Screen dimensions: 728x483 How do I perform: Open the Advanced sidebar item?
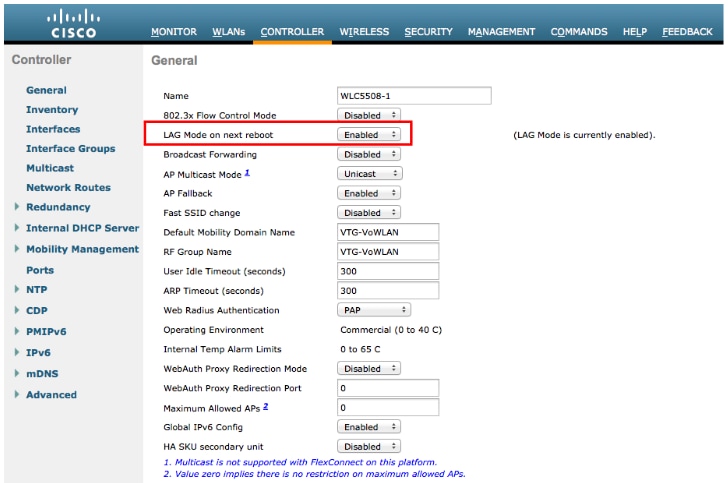[x=51, y=395]
